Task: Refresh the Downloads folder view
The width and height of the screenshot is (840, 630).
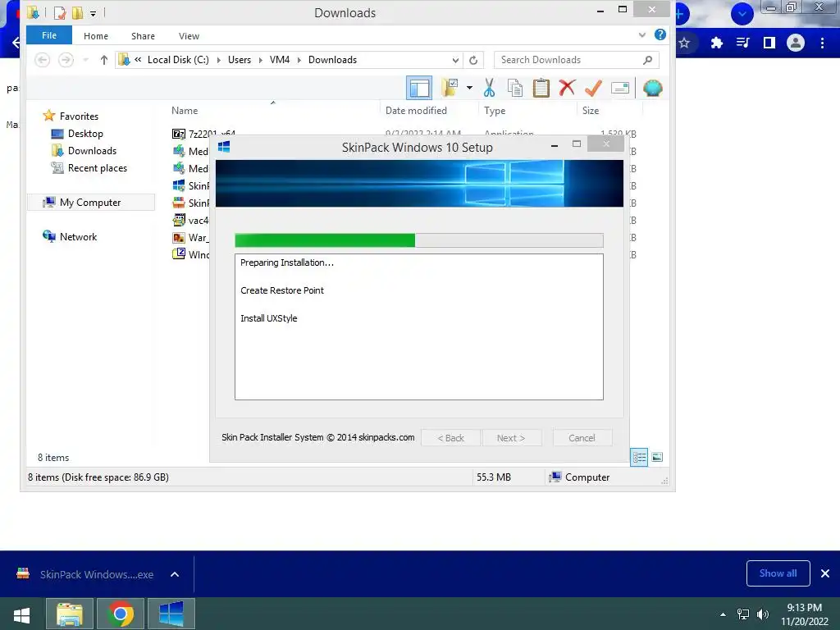Action: 473,60
